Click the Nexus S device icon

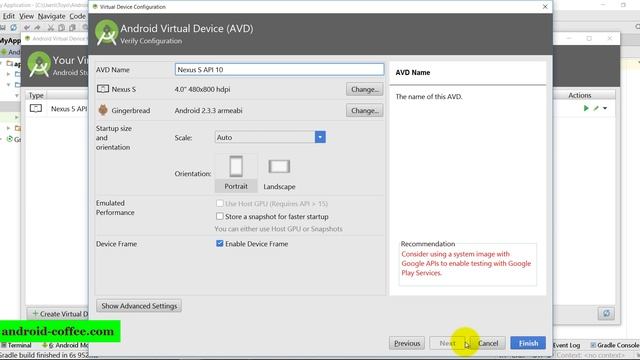click(x=103, y=89)
